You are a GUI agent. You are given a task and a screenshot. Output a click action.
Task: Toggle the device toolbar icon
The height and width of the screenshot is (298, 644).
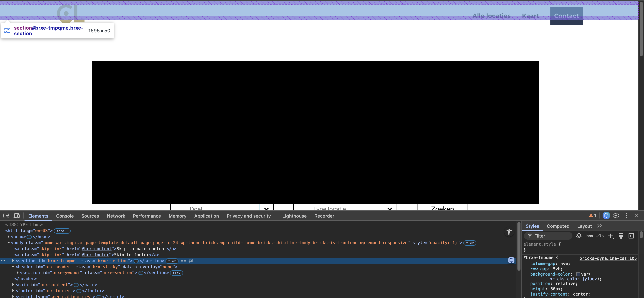(17, 216)
